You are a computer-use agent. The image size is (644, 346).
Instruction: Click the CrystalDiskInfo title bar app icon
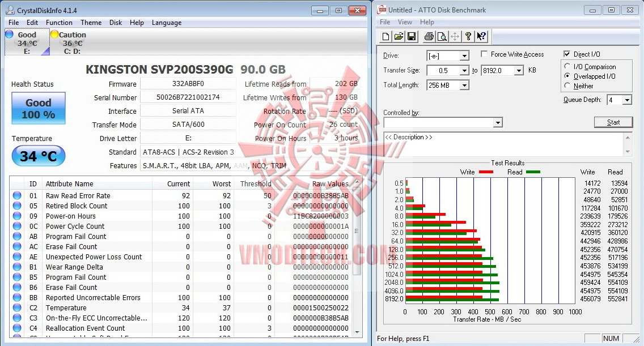10,10
